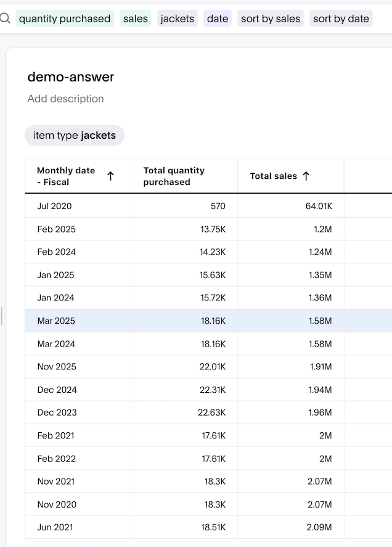Click the 64.01K total sales cell
Screen dimensions: 392x547
319,206
